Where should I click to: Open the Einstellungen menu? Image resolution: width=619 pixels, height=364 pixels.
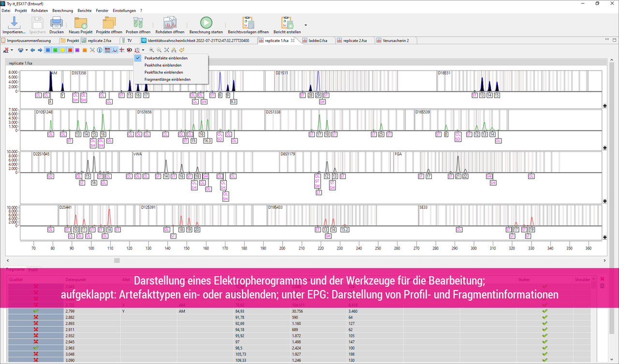tap(124, 10)
